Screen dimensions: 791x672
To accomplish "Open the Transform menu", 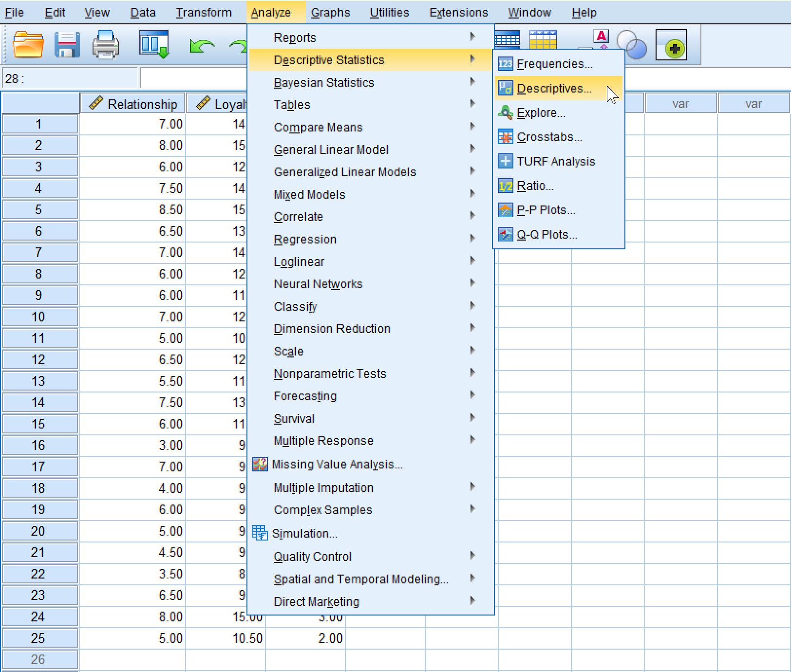I will pyautogui.click(x=204, y=12).
